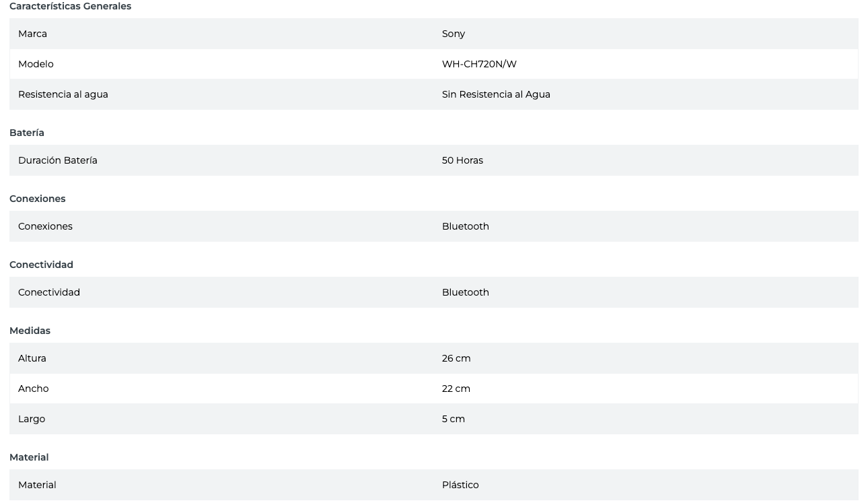Select model value WH-CH720N/W
Viewport: 868px width, 503px height.
(479, 64)
